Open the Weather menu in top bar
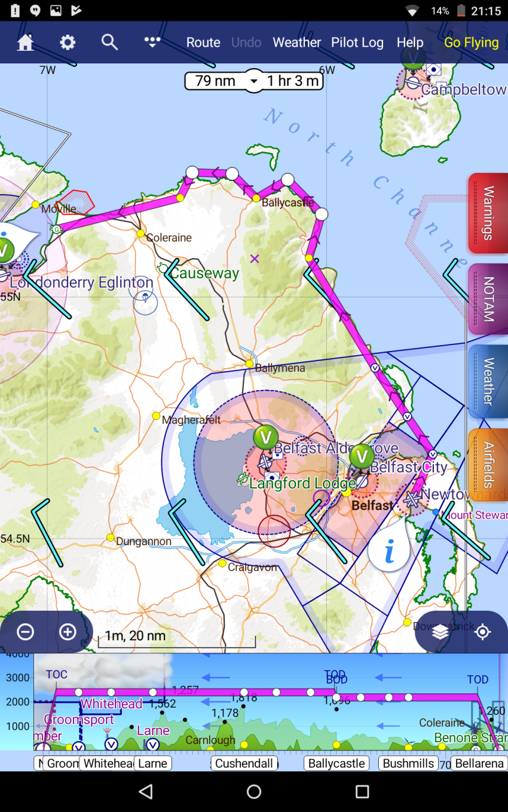The height and width of the screenshot is (812, 508). [297, 42]
